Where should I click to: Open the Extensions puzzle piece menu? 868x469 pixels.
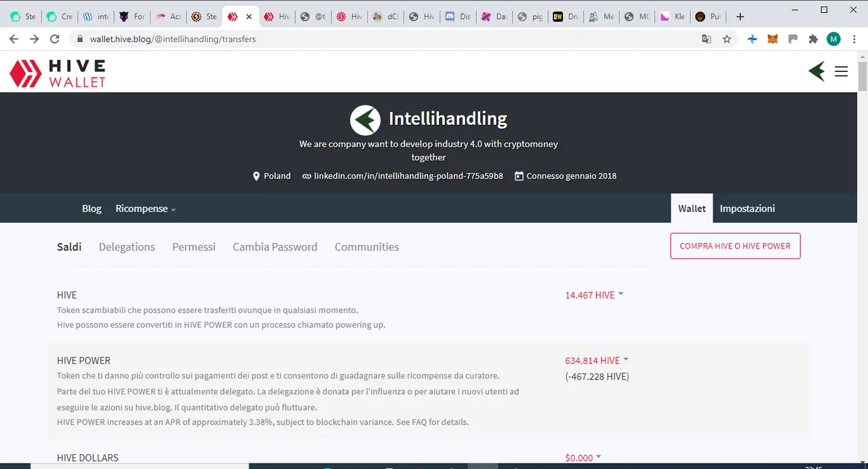point(813,39)
